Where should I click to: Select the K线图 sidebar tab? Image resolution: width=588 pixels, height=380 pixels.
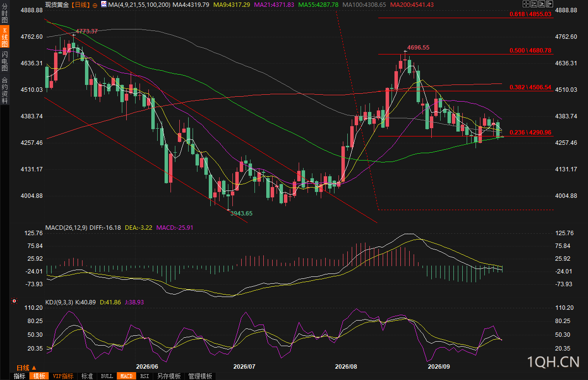point(4,37)
